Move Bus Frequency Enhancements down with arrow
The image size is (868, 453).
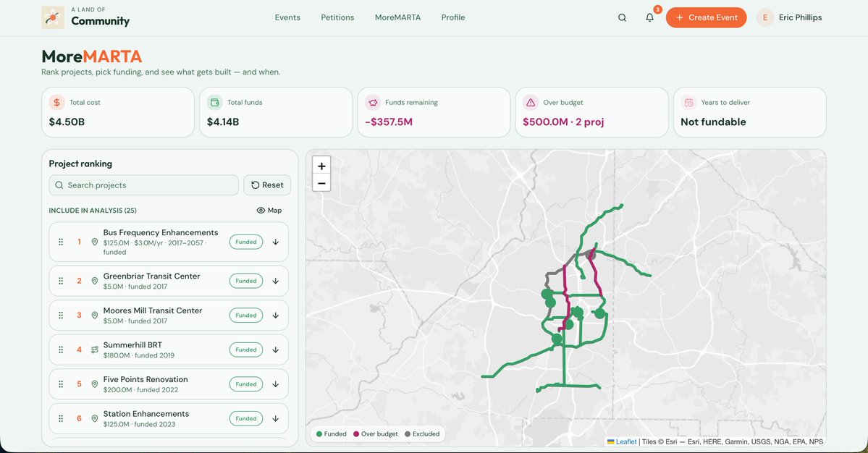coord(276,242)
